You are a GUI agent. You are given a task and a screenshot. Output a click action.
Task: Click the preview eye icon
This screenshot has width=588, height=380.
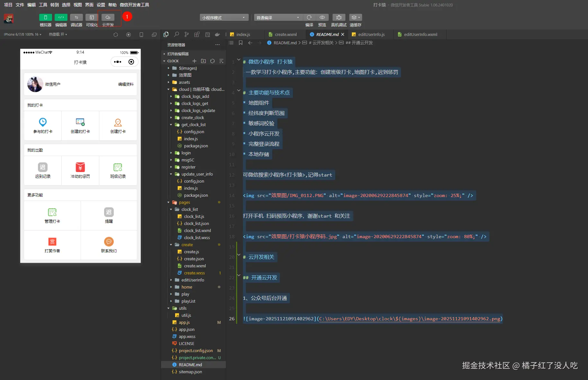tap(322, 17)
